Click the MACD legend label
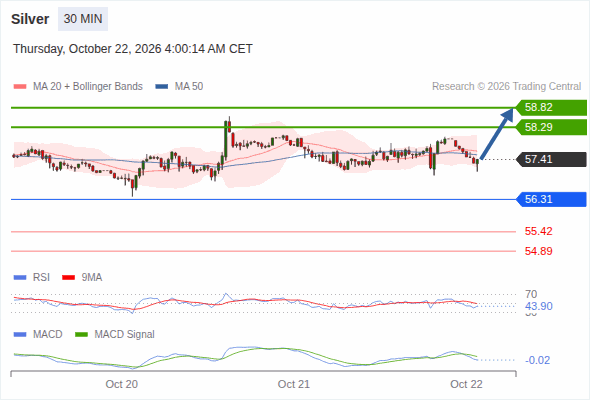Image resolution: width=590 pixels, height=400 pixels. 48,335
